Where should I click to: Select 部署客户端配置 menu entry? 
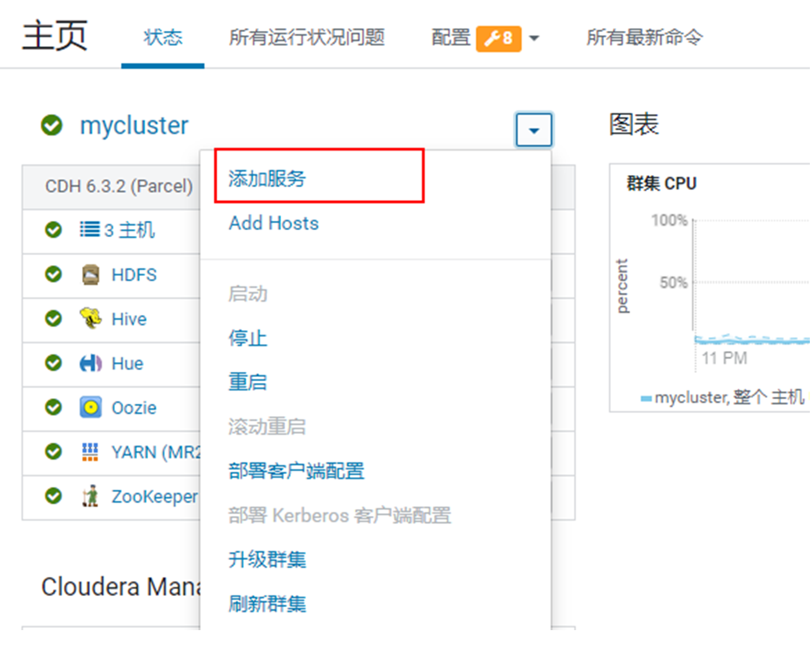coord(296,471)
